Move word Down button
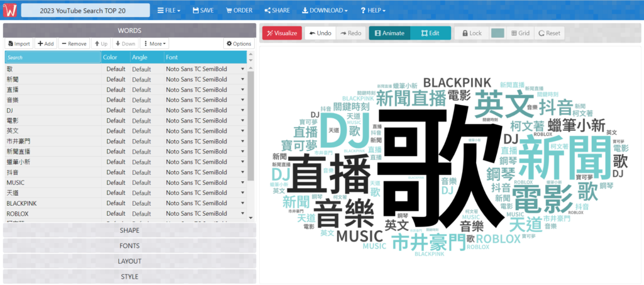 coord(125,44)
